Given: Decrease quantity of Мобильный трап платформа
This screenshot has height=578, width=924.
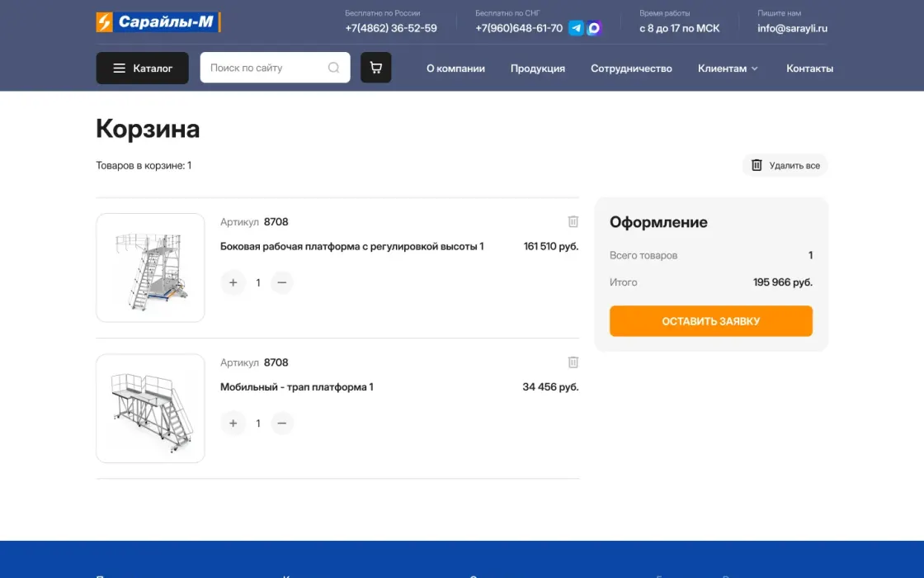Looking at the screenshot, I should (x=281, y=423).
